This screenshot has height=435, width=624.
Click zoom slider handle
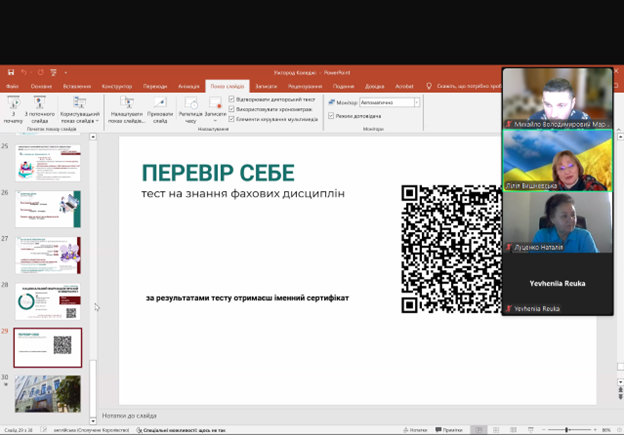coord(566,430)
